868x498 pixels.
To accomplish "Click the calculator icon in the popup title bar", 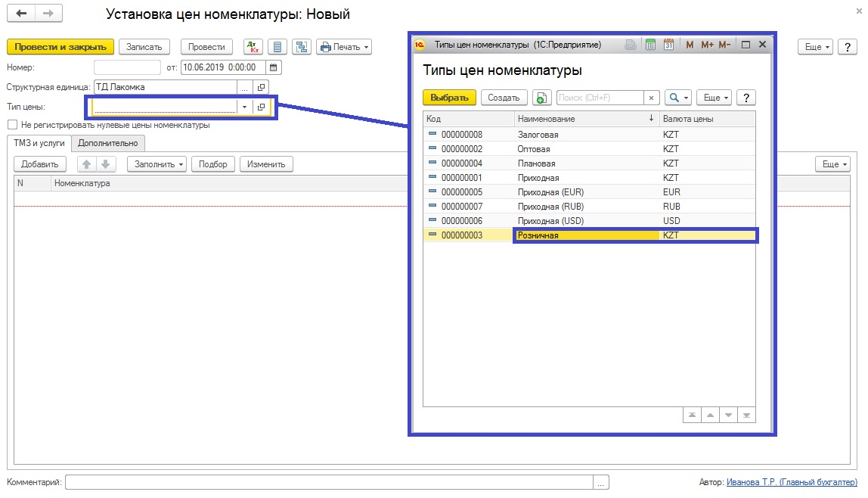I will [650, 45].
